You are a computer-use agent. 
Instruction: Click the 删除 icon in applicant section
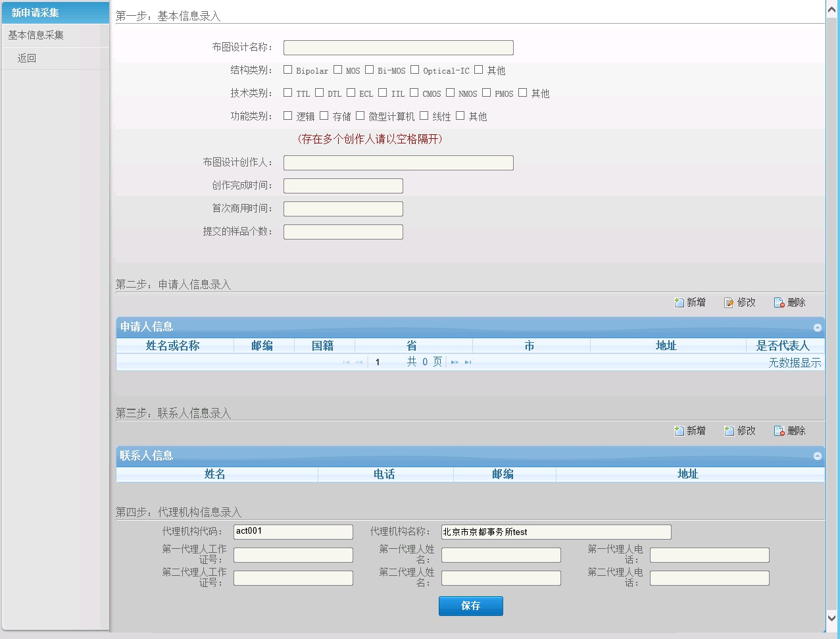click(x=779, y=303)
